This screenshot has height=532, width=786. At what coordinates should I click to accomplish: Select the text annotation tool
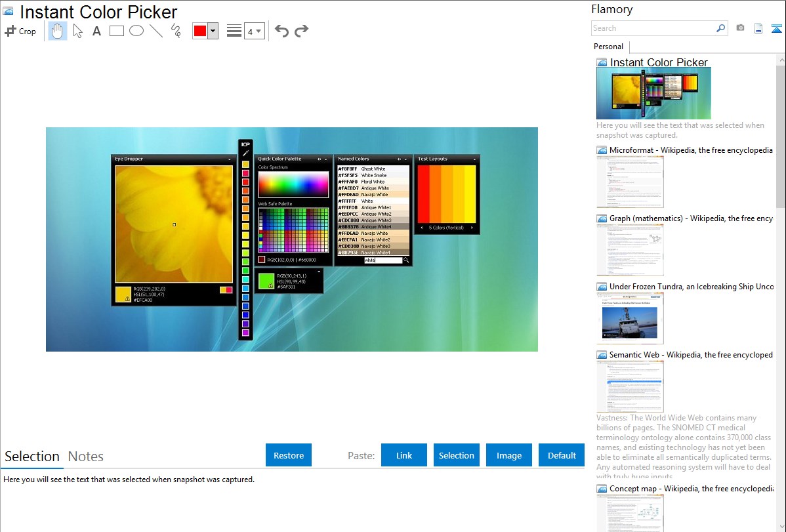[96, 31]
